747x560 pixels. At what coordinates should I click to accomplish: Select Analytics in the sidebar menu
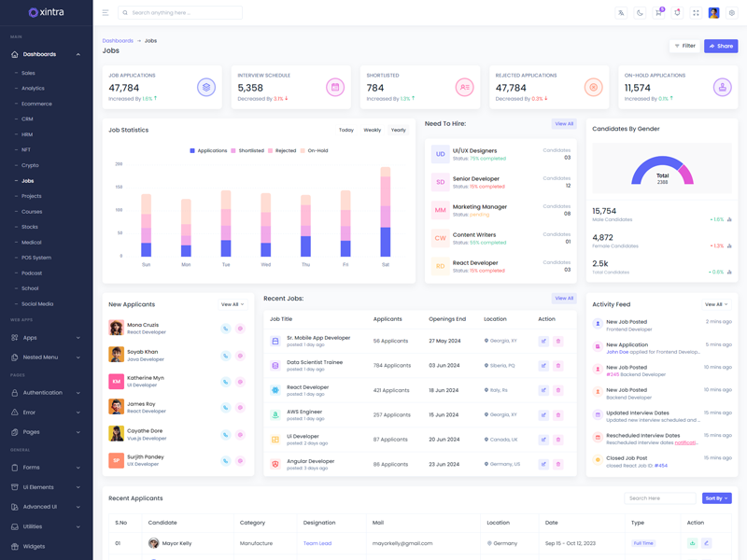[x=33, y=89]
